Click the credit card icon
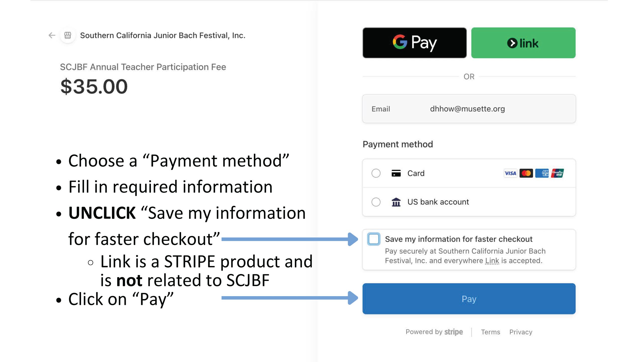Screen dimensions: 644x362 [x=396, y=173]
